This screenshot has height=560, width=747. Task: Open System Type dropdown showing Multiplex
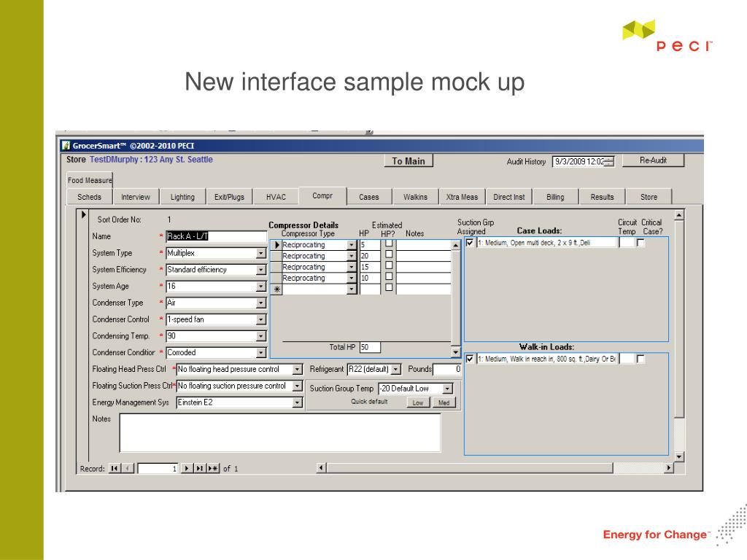point(261,253)
